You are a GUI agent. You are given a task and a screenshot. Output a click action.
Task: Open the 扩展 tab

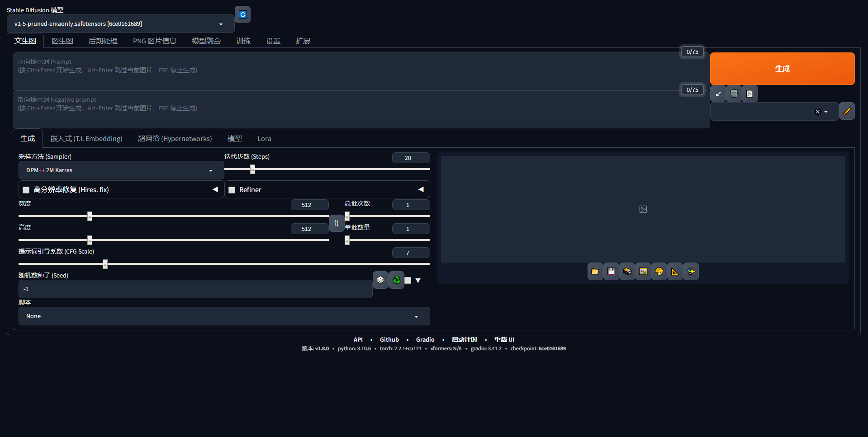point(303,41)
